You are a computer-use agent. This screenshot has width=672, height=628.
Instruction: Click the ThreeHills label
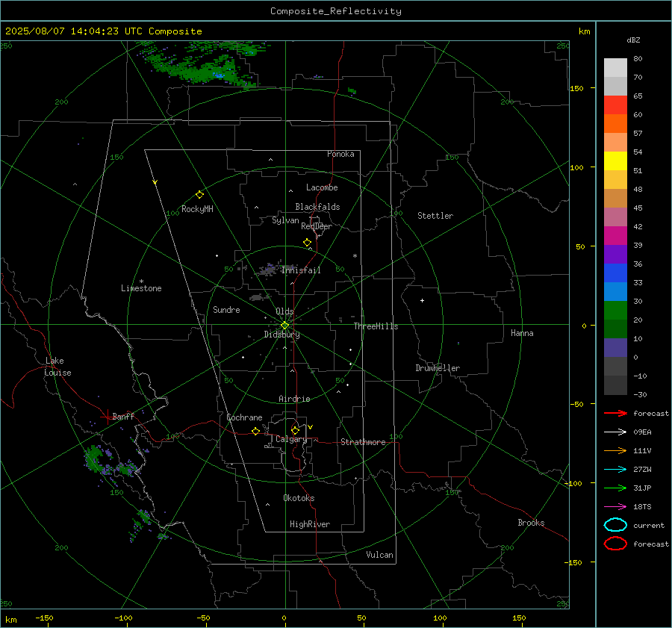click(x=376, y=326)
